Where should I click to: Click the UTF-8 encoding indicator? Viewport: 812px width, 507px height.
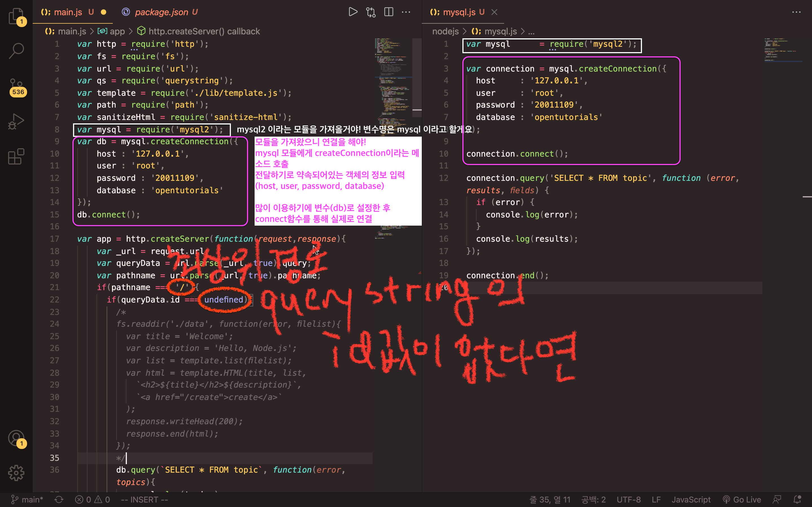point(628,500)
